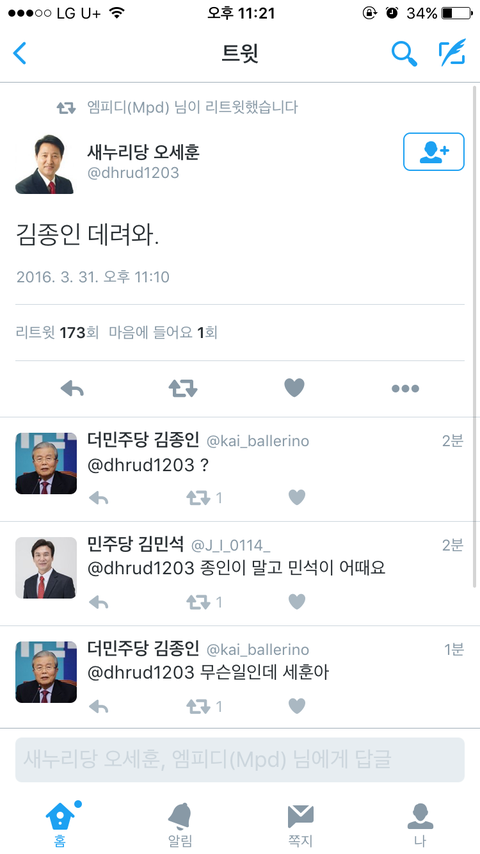View 김민석's profile picture thumbnail
This screenshot has height=854, width=480.
coord(46,568)
